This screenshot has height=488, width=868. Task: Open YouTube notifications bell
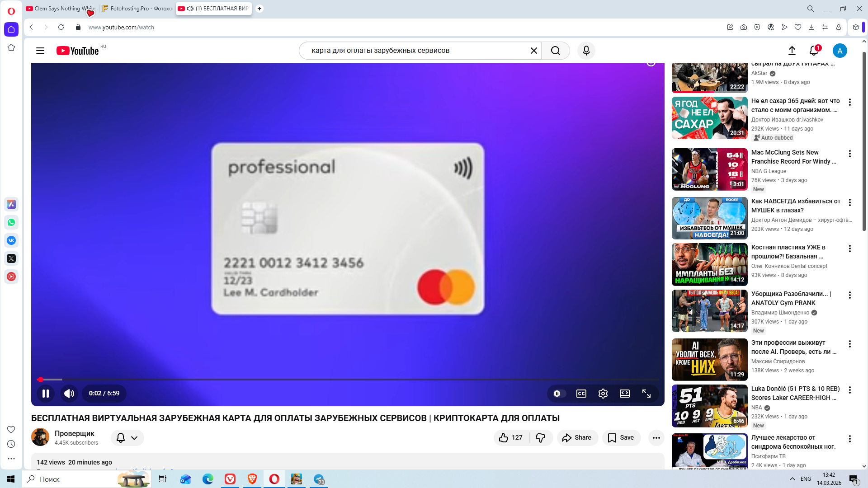(x=814, y=51)
